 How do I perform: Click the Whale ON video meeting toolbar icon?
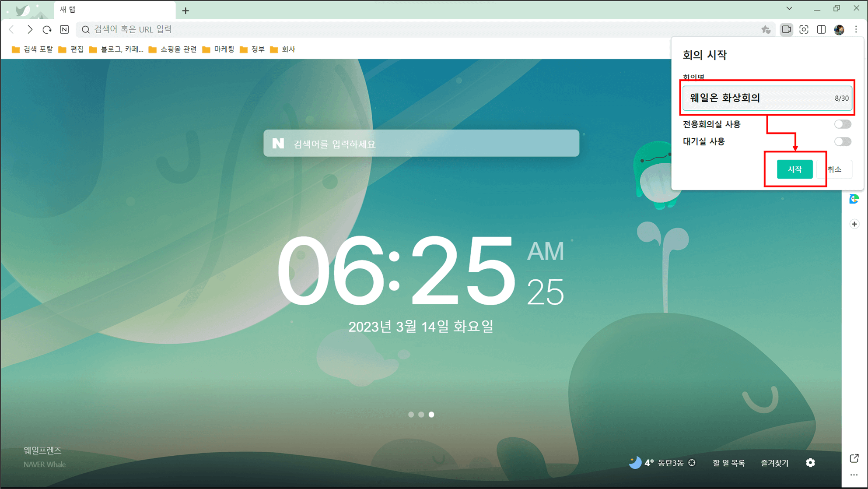point(786,29)
